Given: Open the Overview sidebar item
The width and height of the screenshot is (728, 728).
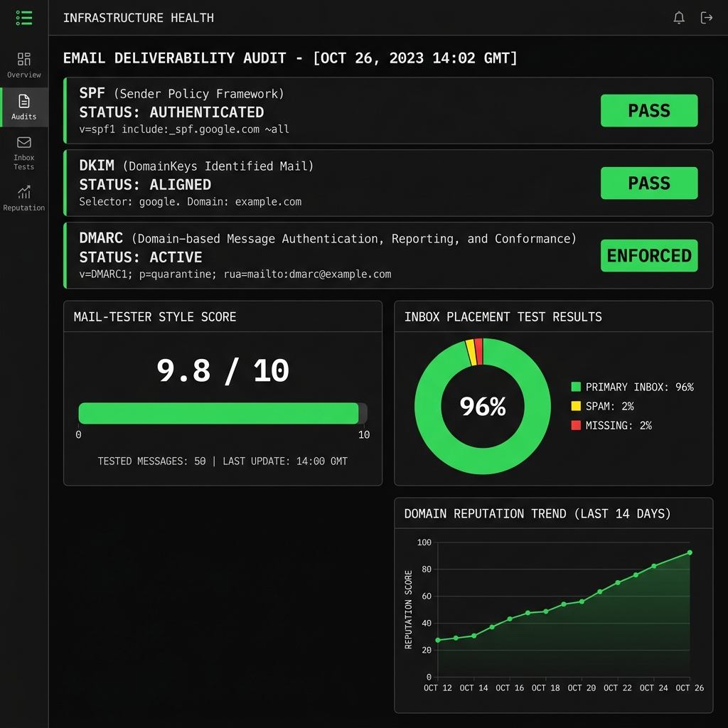Looking at the screenshot, I should [x=24, y=65].
